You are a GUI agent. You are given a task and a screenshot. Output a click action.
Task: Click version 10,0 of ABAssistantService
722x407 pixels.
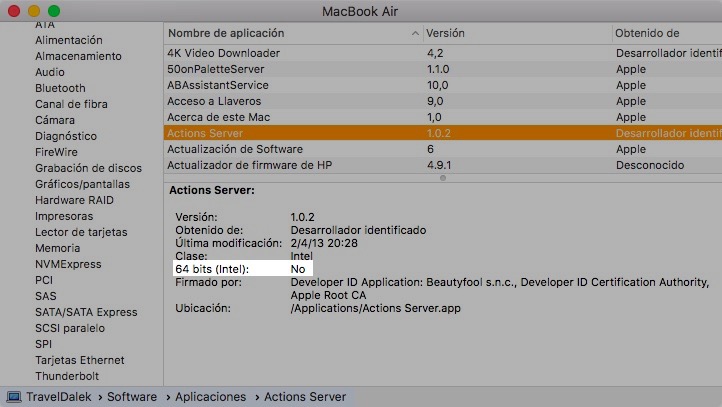[437, 85]
